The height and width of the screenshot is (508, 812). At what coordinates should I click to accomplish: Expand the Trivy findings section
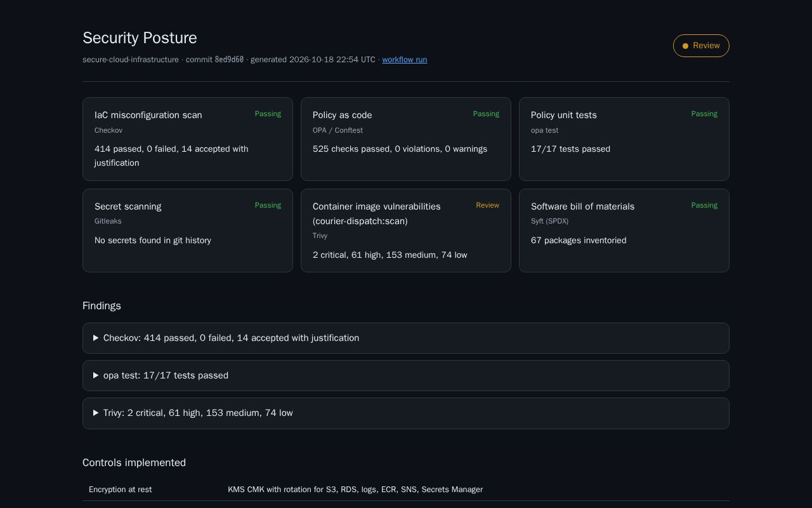click(x=406, y=413)
